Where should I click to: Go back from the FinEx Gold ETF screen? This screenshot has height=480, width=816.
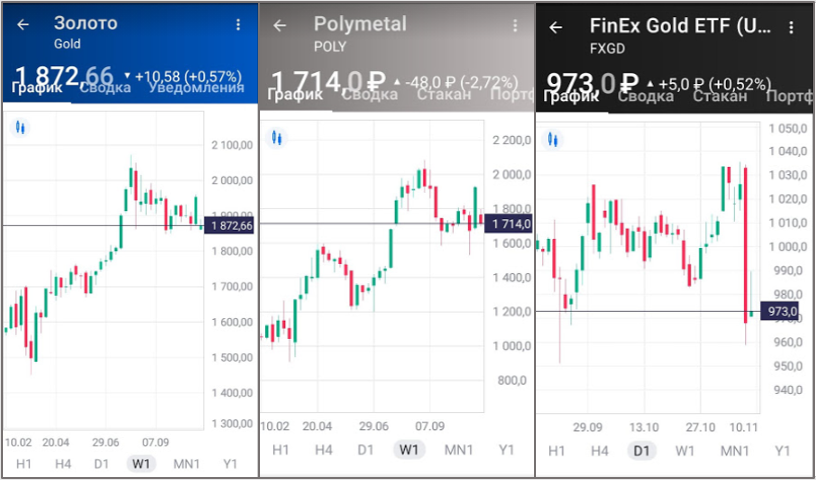click(556, 28)
